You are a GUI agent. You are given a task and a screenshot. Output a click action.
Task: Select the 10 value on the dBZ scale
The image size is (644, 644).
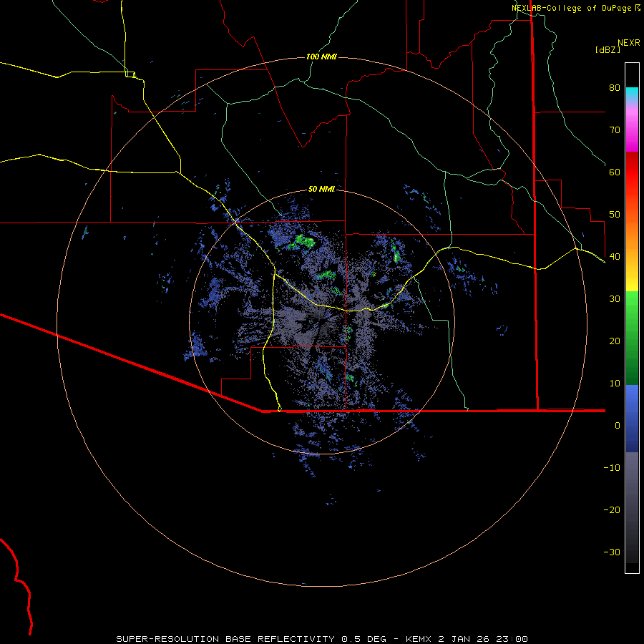(615, 384)
